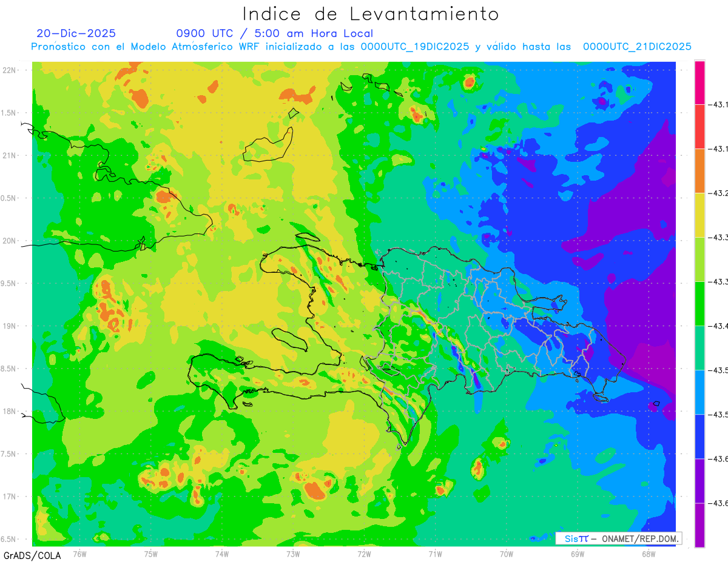Pick the magenta swatch on the color scale
728x562 pixels.
click(699, 82)
